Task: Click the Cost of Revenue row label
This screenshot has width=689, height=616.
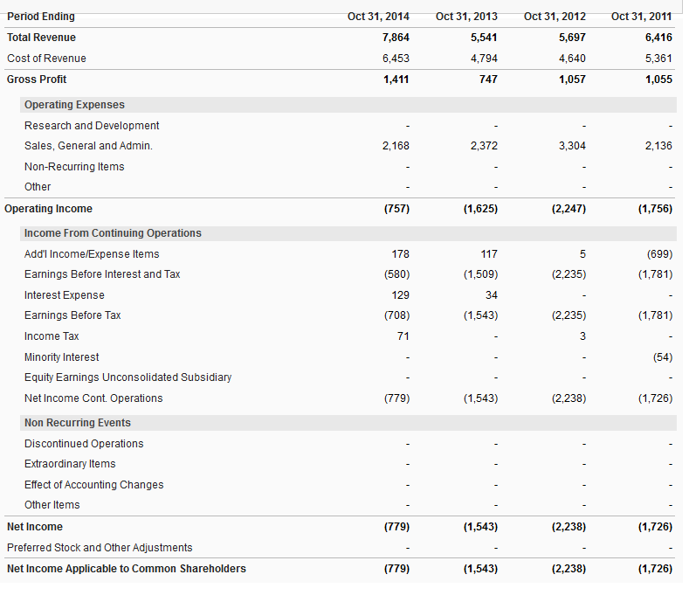Action: [46, 59]
